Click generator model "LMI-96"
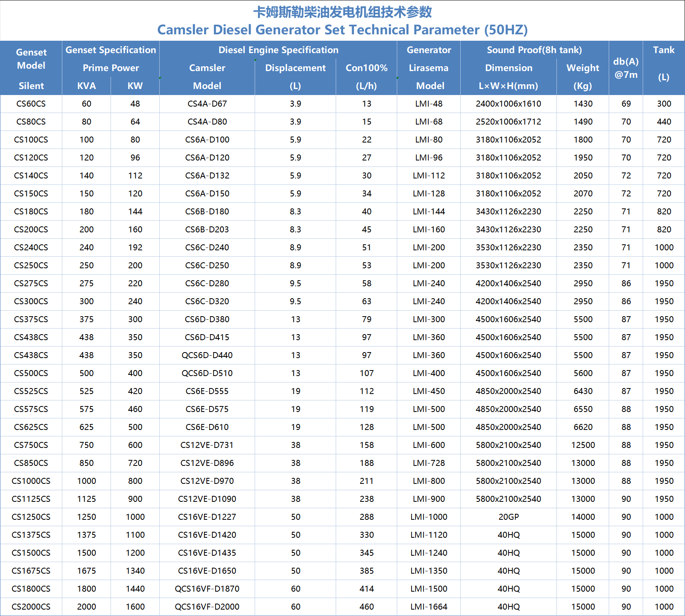 coord(429,158)
